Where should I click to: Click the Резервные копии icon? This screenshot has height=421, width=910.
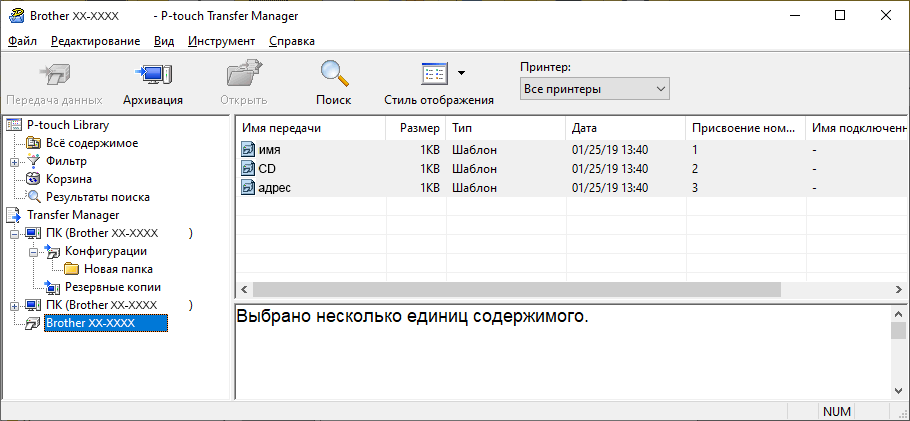(53, 287)
